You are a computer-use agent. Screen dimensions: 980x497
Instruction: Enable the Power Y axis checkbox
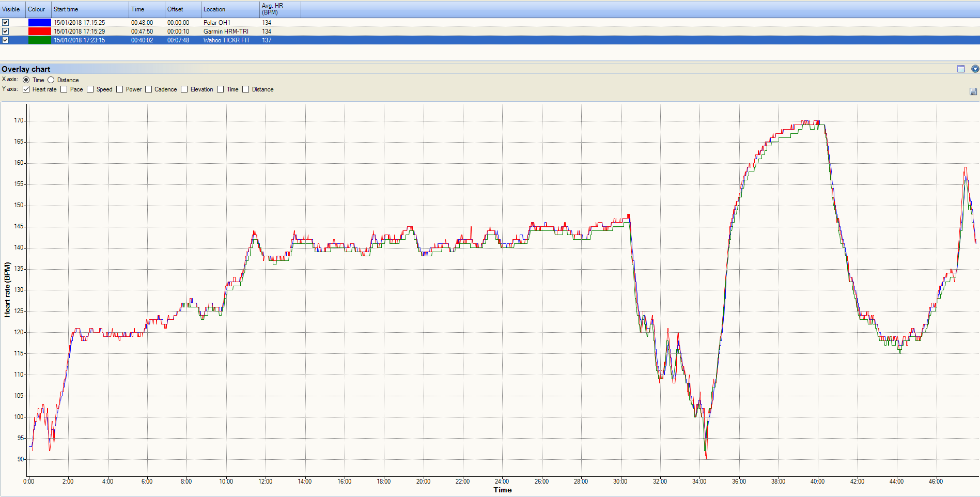point(120,89)
